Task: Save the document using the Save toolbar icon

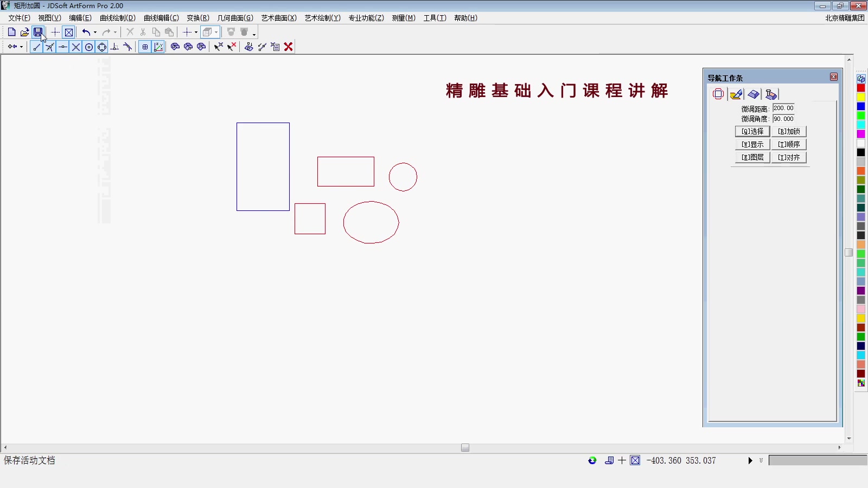Action: [37, 32]
